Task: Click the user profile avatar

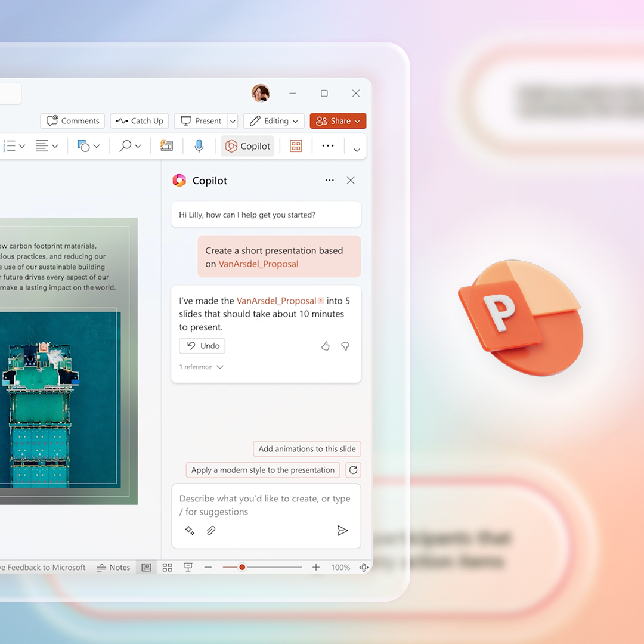Action: pyautogui.click(x=261, y=93)
